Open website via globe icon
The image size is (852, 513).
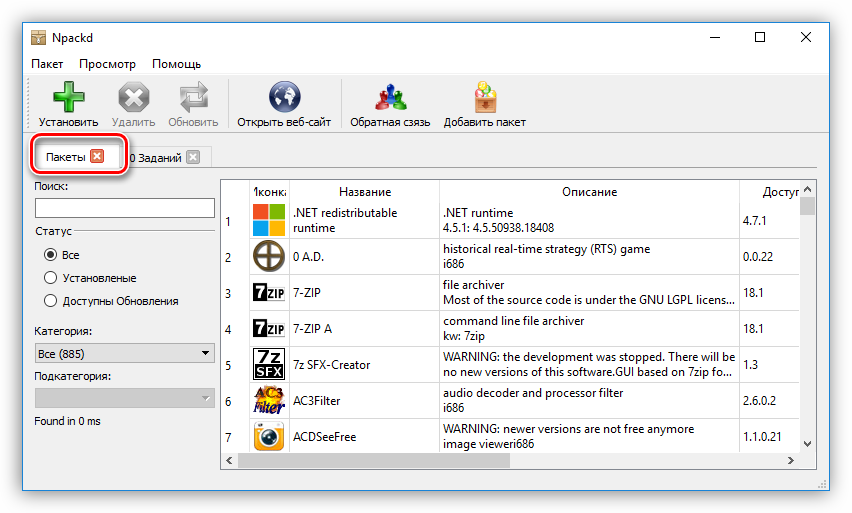(284, 98)
